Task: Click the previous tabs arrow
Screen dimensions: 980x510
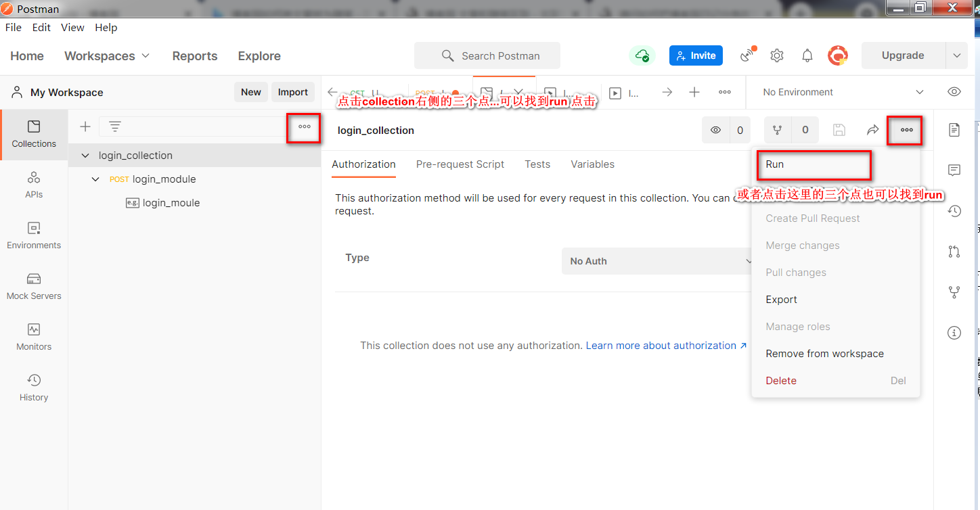Action: pyautogui.click(x=332, y=92)
